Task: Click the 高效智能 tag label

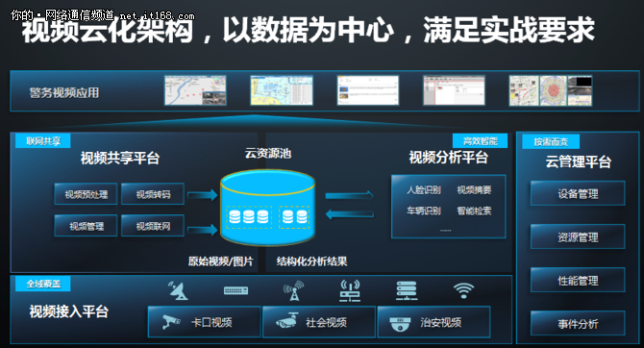Action: [x=480, y=141]
